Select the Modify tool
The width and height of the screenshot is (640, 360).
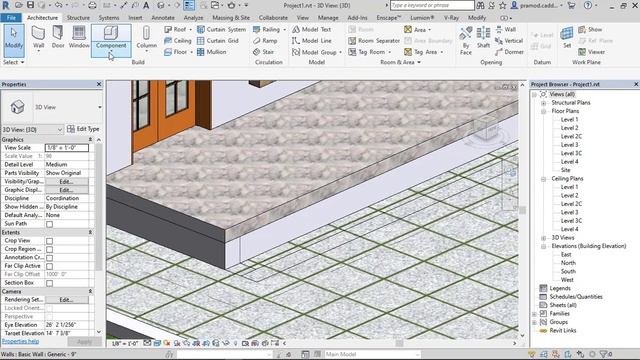point(14,39)
